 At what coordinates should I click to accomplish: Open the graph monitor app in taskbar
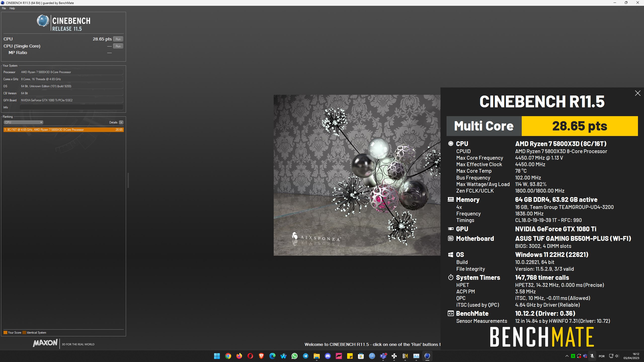[416, 356]
